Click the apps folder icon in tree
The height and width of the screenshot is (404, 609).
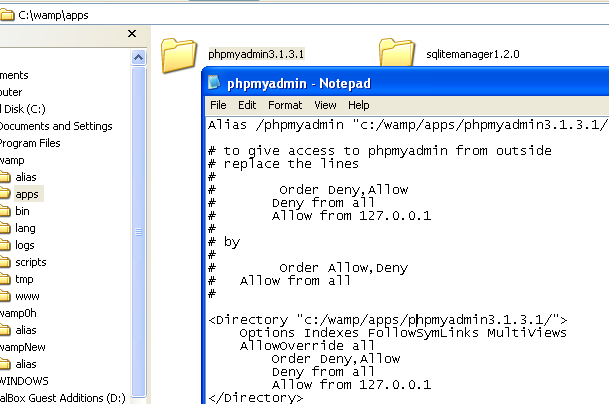click(5, 194)
